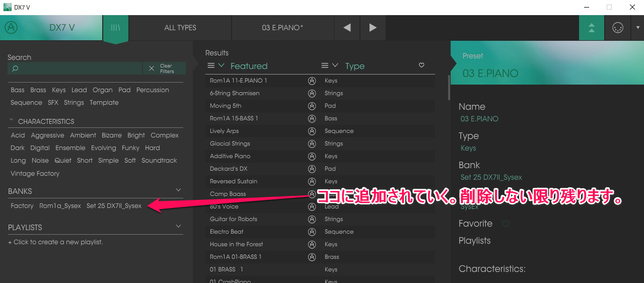
Task: Go to next preset arrow
Action: tap(373, 28)
